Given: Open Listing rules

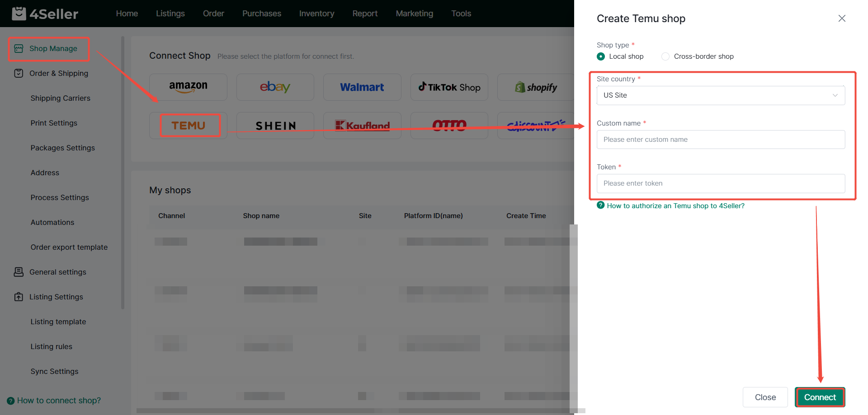Looking at the screenshot, I should [x=52, y=346].
